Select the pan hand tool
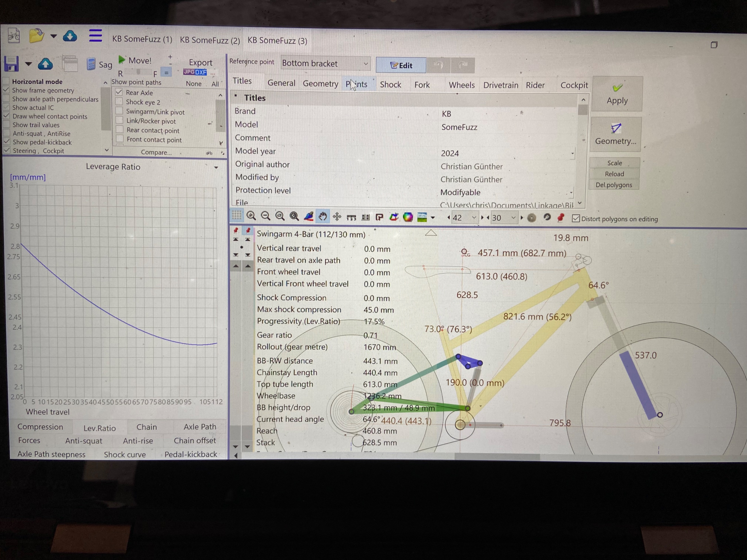Image resolution: width=747 pixels, height=560 pixels. click(323, 216)
